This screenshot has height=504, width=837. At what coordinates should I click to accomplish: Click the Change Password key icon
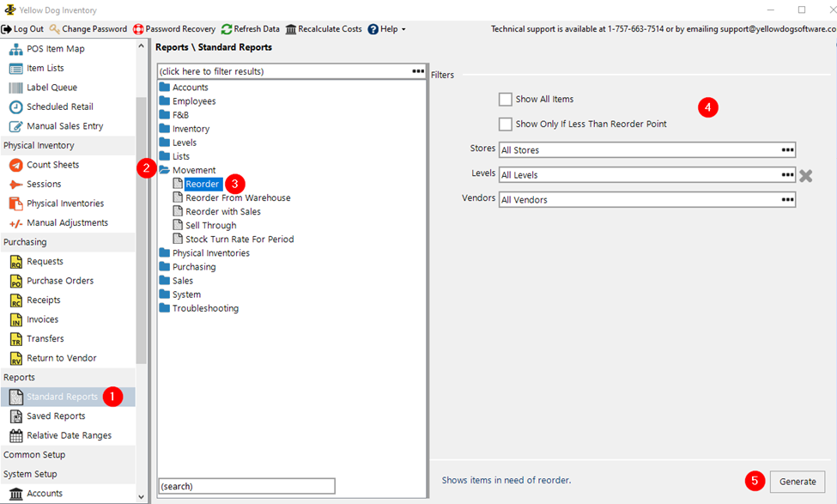(x=54, y=29)
